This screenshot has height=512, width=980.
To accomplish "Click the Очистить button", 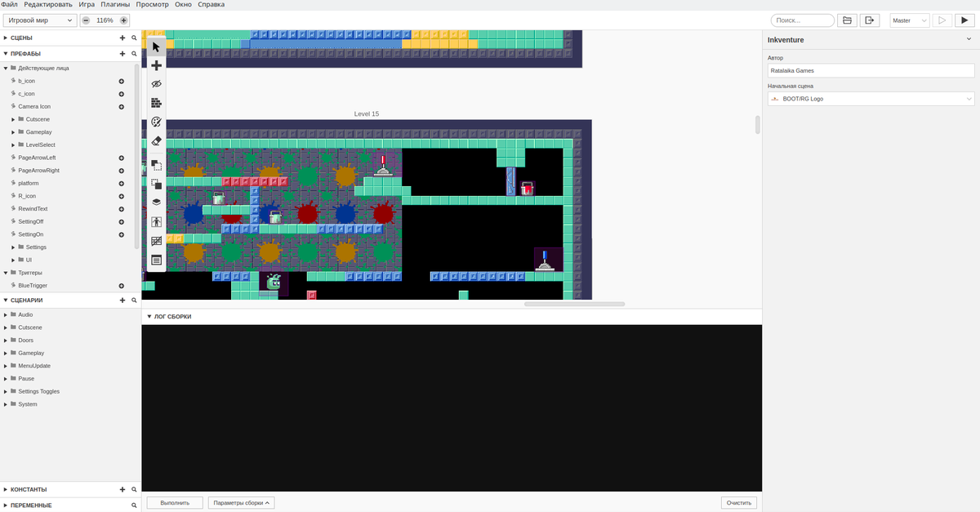I will point(739,503).
